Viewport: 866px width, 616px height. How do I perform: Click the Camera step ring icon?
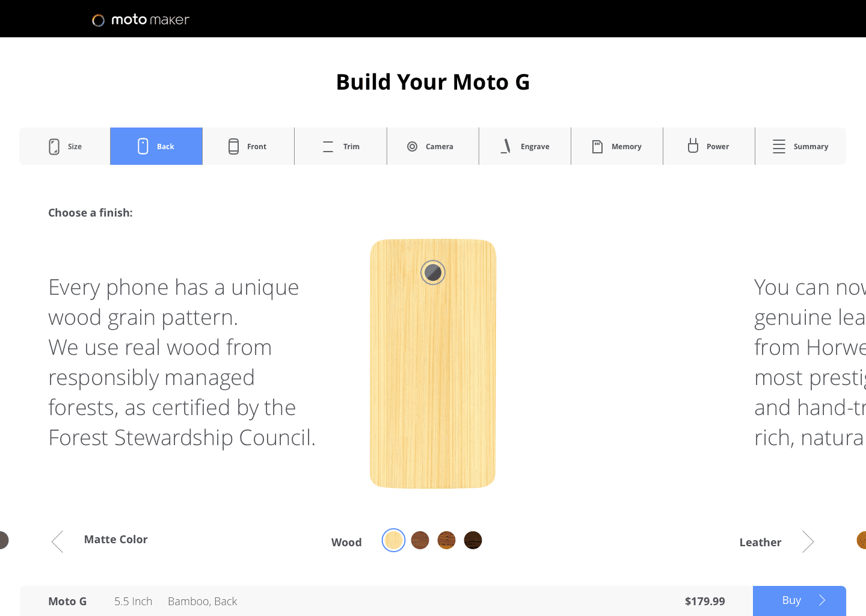click(413, 146)
